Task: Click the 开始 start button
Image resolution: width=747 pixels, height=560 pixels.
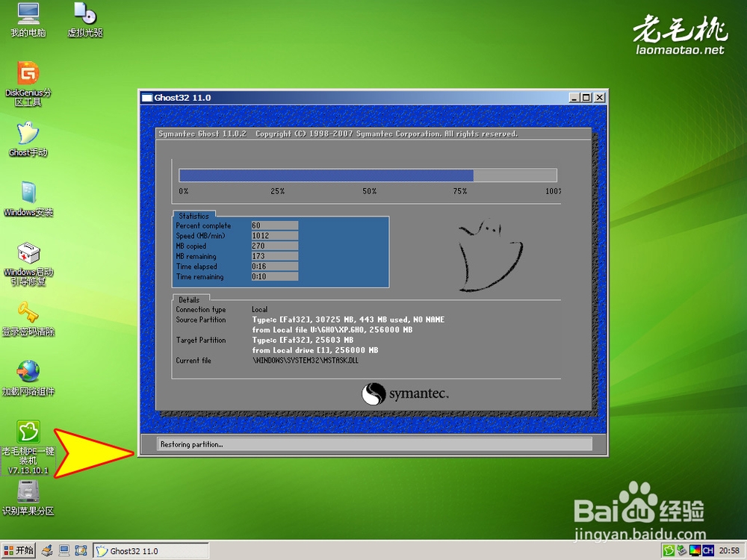Action: [19, 551]
